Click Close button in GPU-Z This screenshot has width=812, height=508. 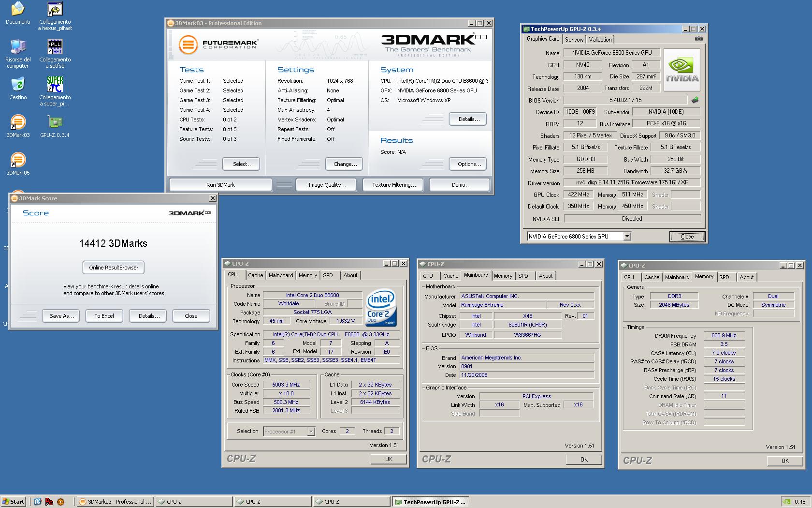coord(687,237)
